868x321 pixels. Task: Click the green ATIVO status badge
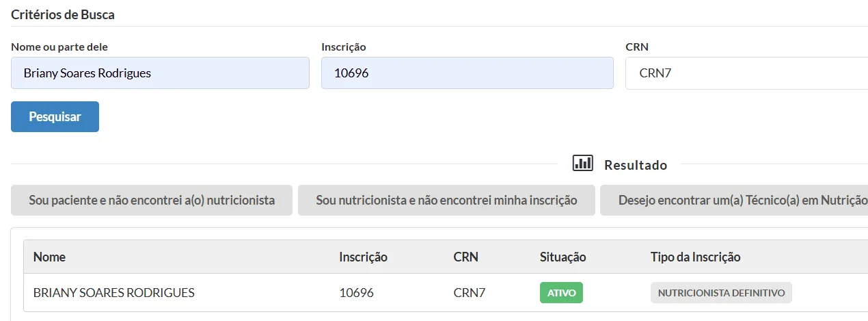(x=561, y=293)
